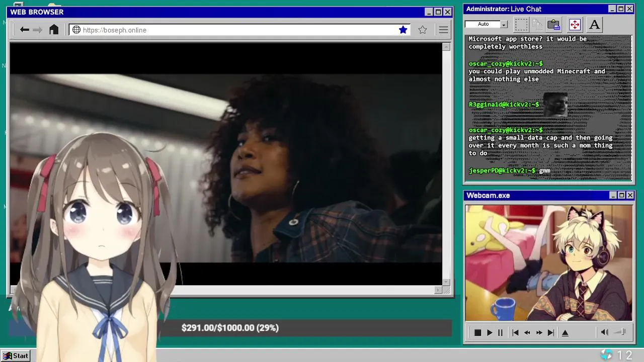This screenshot has width=644, height=362.
Task: Click username oscar_cozy above Minecraft message
Action: [x=506, y=63]
